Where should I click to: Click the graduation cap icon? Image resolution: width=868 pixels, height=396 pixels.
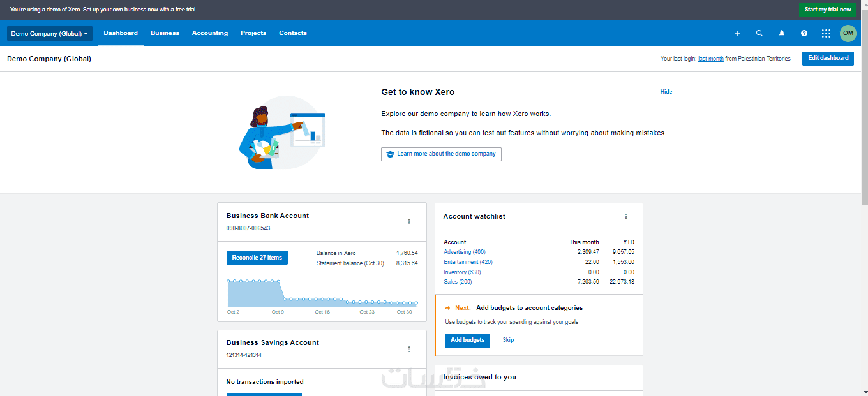pos(390,154)
